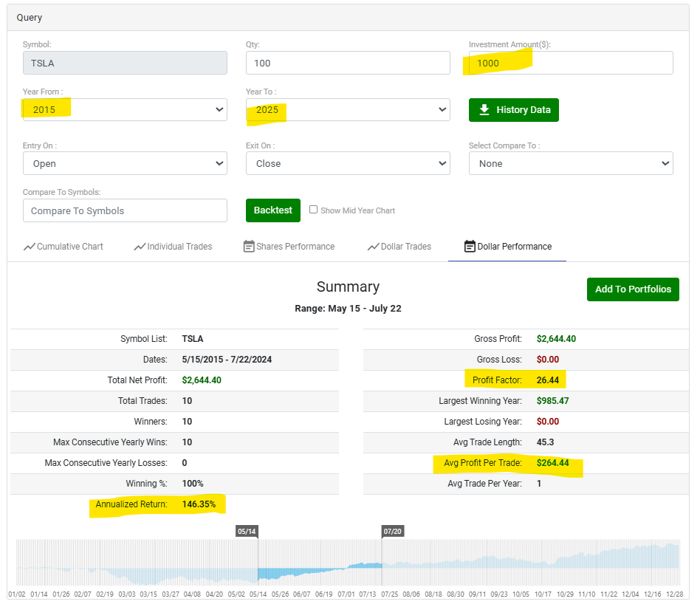Switch to Cumulative Chart tab
This screenshot has width=700, height=607.
(x=63, y=247)
